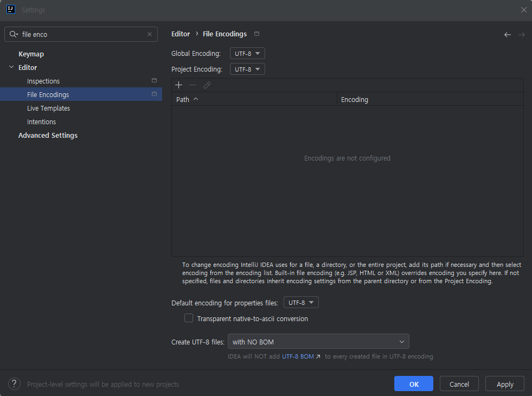Click the help question mark icon
Screen dimensions: 532x396
coord(14,384)
